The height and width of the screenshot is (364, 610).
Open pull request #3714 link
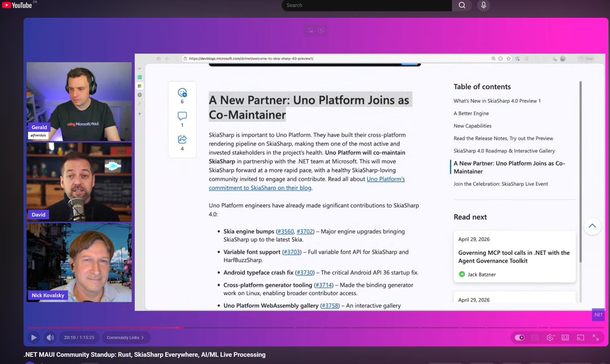coord(323,285)
